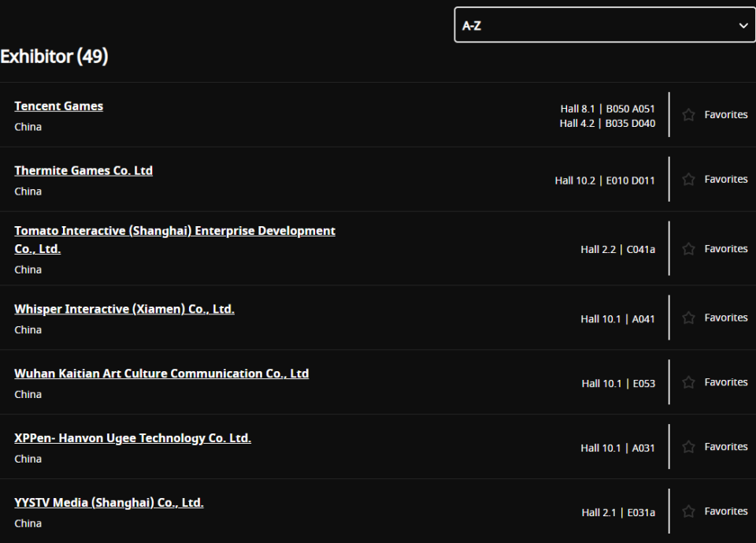Open the A-Z sort dropdown
The height and width of the screenshot is (543, 756).
[605, 25]
